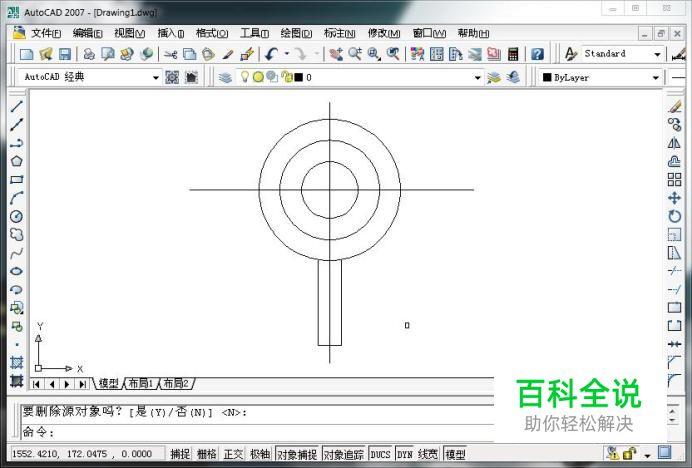Select the 模型 model tab

(109, 384)
